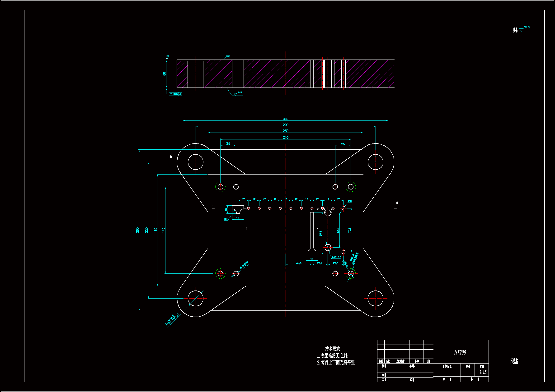
Task: Select the 1:1.5 scale value cell
Action: [x=483, y=373]
